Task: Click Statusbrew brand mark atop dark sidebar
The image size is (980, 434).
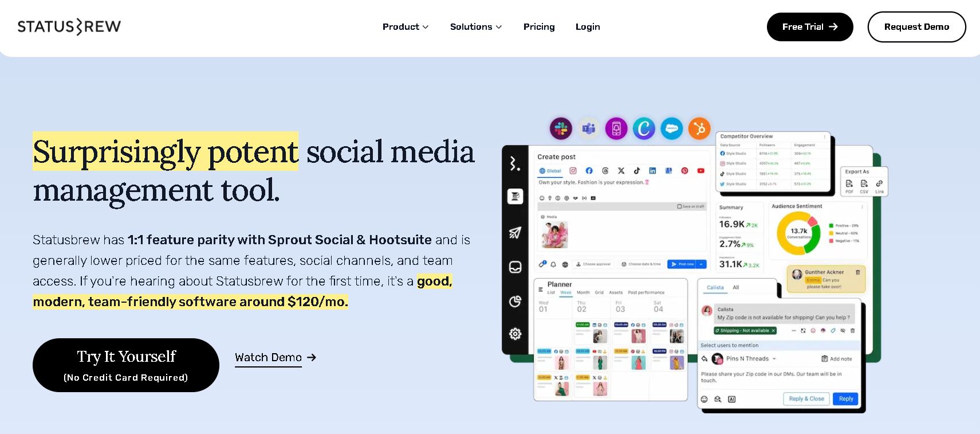Action: point(515,164)
